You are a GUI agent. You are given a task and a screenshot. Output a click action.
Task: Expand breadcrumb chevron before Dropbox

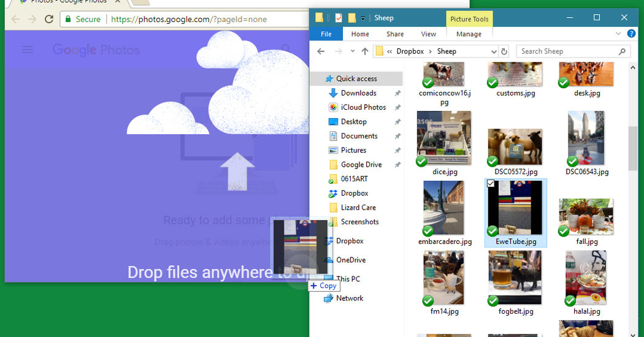click(x=389, y=51)
